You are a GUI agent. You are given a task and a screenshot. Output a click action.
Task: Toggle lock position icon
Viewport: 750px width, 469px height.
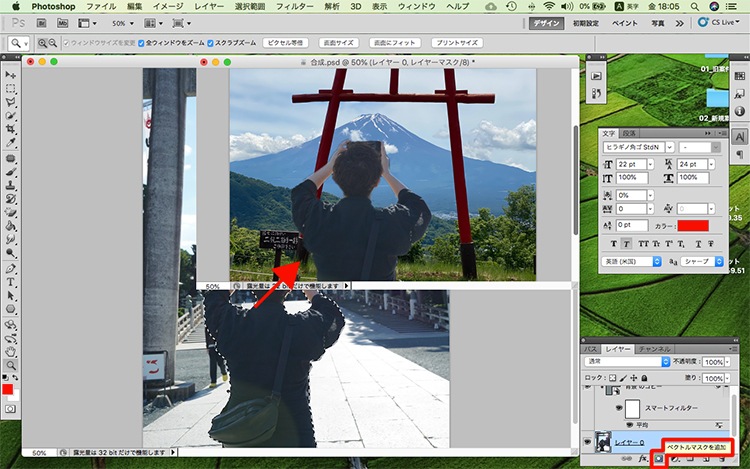[634, 378]
